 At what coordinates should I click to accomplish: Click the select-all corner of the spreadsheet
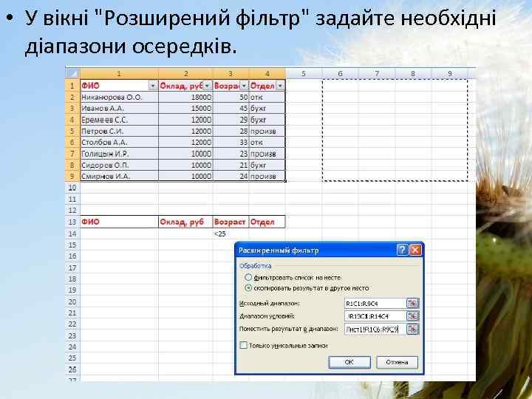point(72,73)
